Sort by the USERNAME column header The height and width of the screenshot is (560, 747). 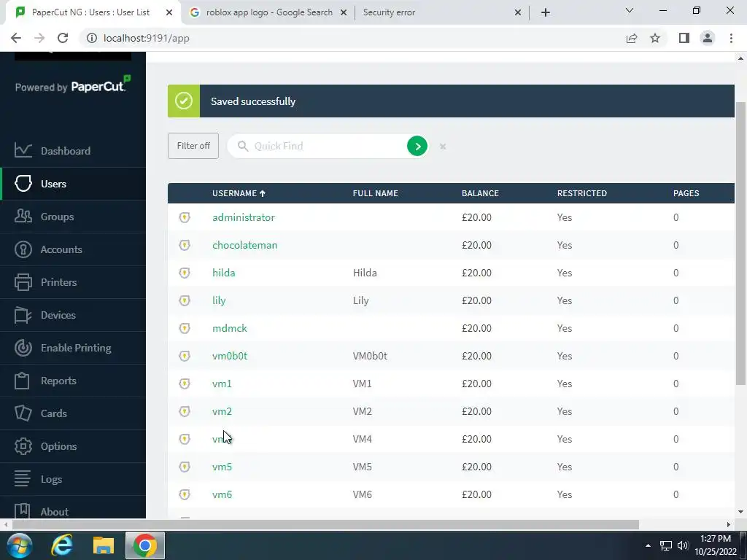[239, 192]
